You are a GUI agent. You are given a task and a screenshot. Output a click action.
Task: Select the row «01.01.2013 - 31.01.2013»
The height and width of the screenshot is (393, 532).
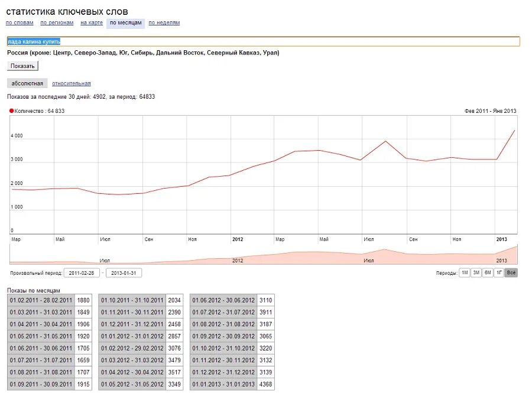click(x=223, y=384)
